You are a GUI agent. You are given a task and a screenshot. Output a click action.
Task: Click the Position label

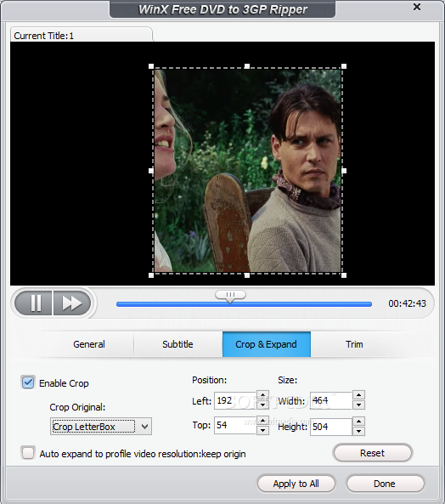[209, 380]
